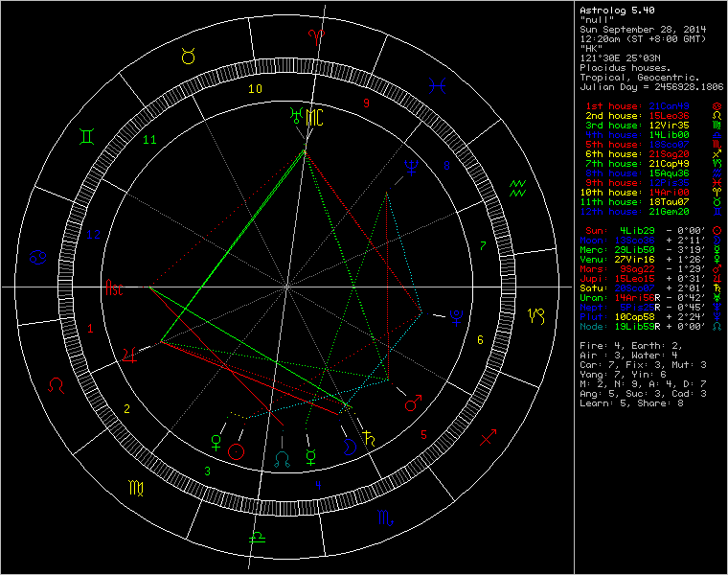Select the Merc position '29Lib50' in the sidebar
Image resolution: width=728 pixels, height=575 pixels.
pos(635,250)
